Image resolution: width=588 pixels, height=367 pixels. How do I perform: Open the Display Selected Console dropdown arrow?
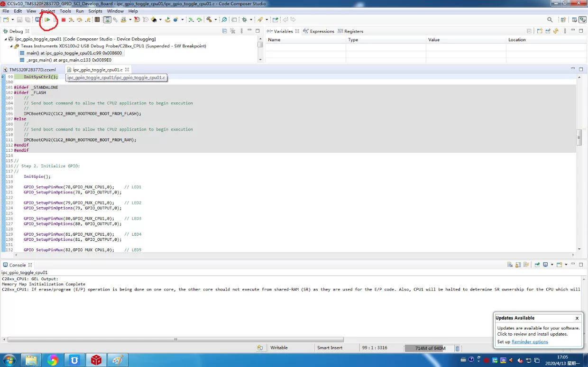552,265
